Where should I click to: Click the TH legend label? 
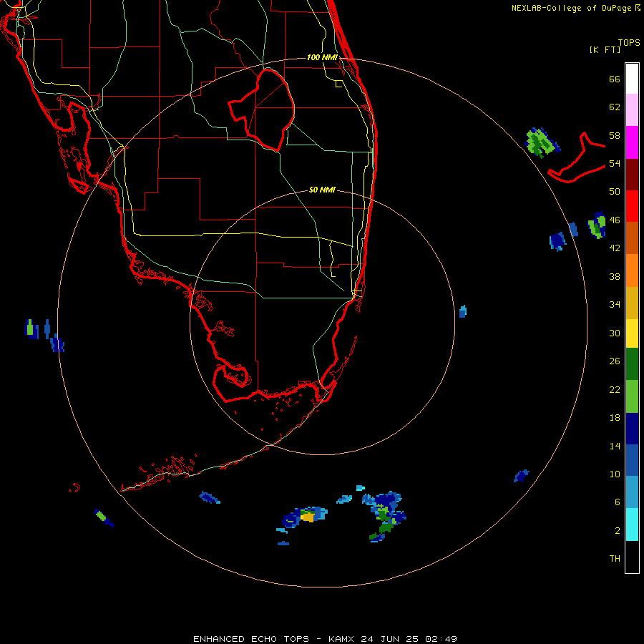pyautogui.click(x=615, y=559)
